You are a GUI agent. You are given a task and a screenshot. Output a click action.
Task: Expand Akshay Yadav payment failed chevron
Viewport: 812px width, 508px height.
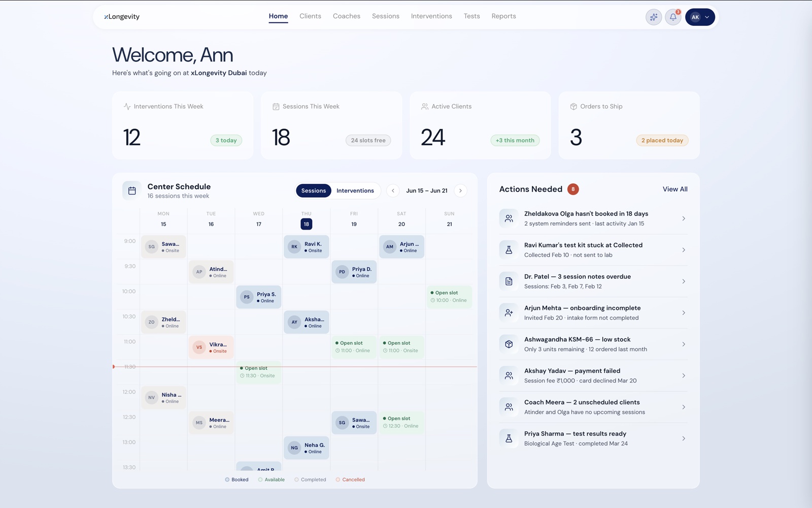[x=684, y=376]
